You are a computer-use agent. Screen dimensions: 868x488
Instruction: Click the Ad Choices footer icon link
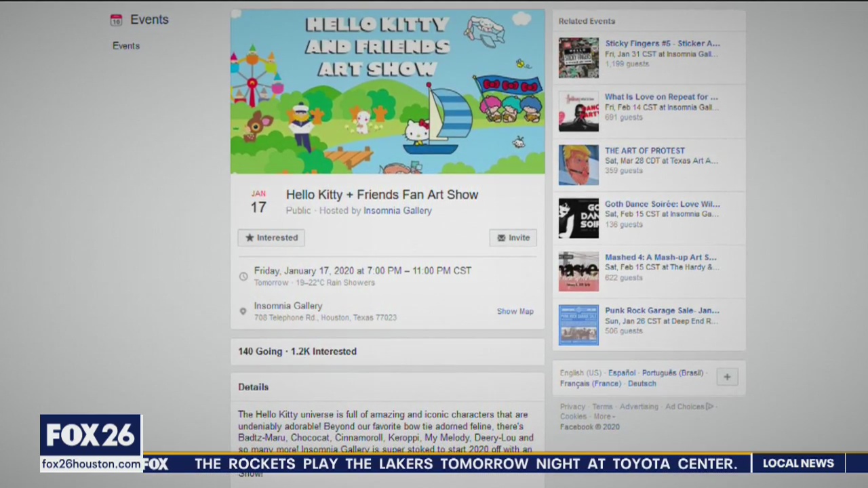click(x=689, y=407)
